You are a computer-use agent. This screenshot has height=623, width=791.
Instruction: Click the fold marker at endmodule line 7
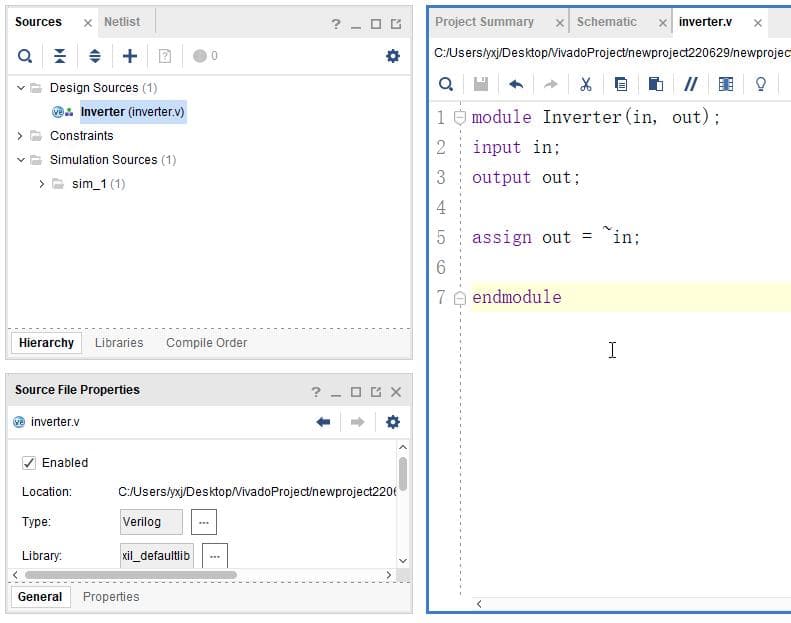coord(460,298)
